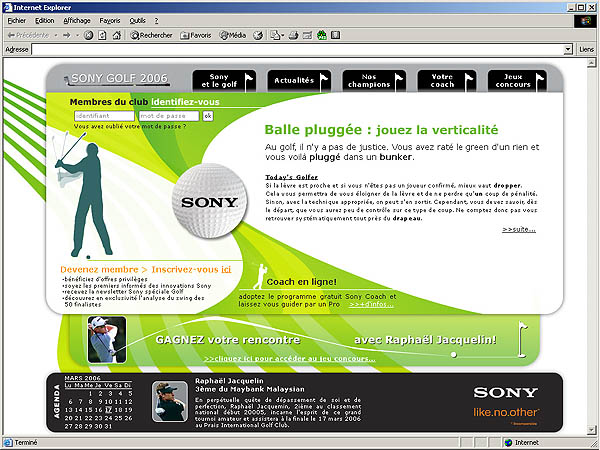Viewport: 600px width, 450px height.
Task: Click the History clock icon
Action: coord(258,35)
